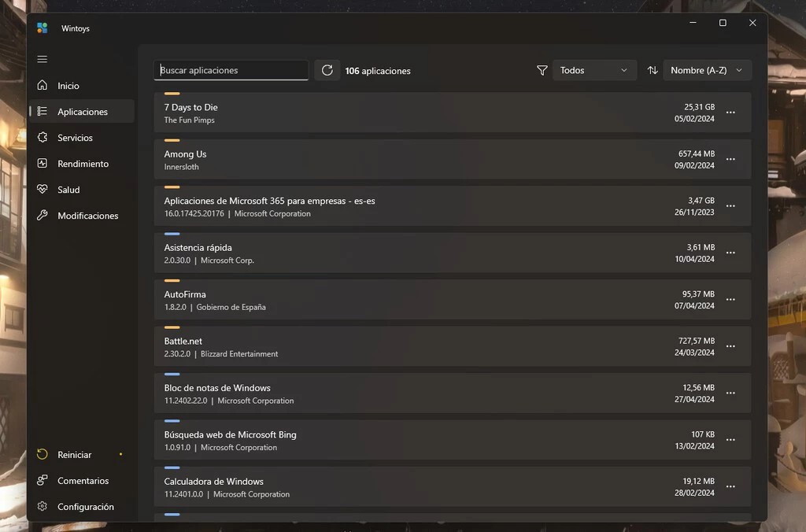
Task: Select Búsqueda web de Microsoft Bing
Action: click(x=453, y=440)
